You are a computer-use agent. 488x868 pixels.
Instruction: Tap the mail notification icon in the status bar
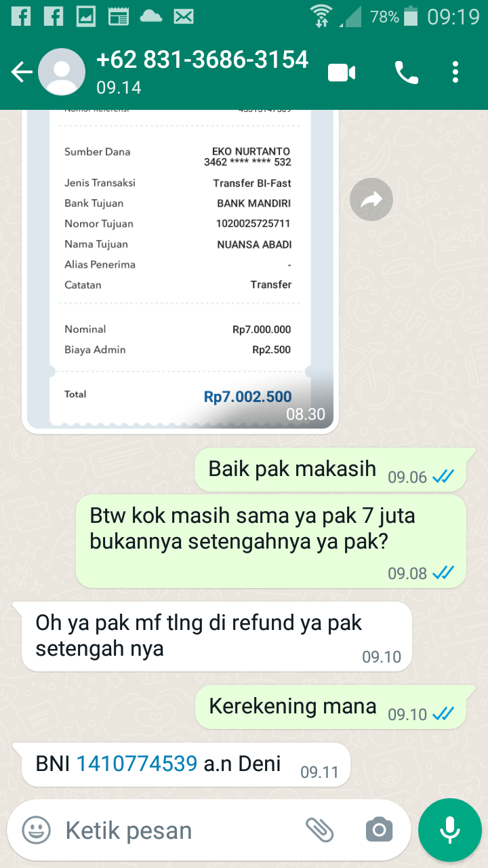[183, 16]
